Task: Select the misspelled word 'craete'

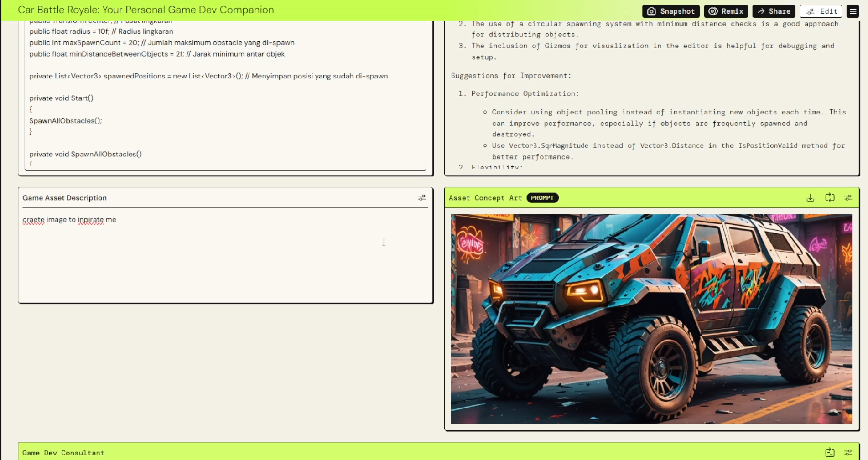Action: coord(33,219)
